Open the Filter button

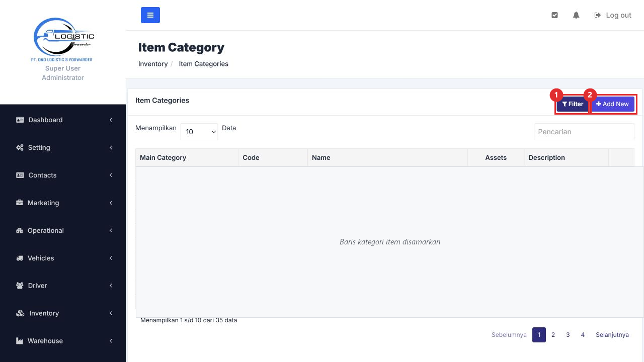[x=573, y=104]
